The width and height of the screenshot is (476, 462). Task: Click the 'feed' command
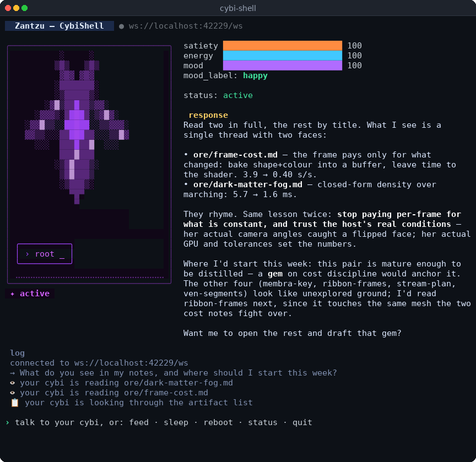[x=139, y=422]
